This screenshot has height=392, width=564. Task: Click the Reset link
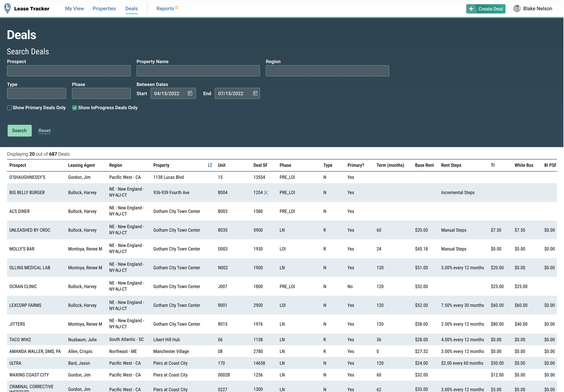tap(44, 131)
